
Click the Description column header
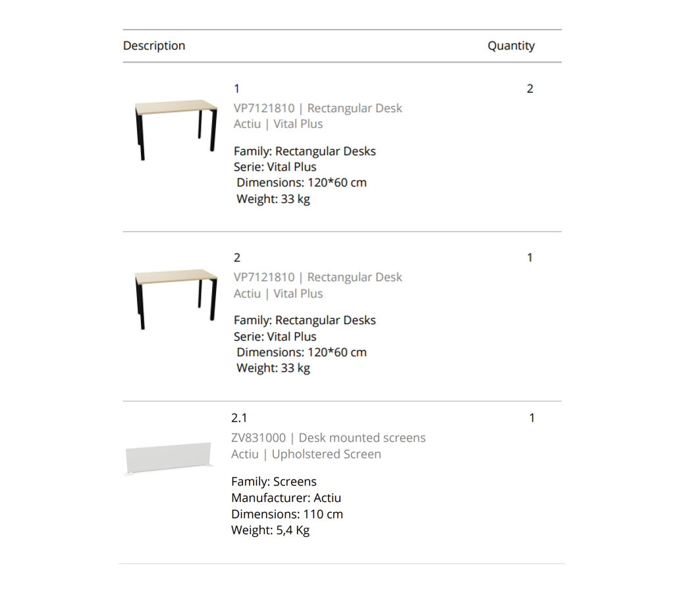(154, 45)
